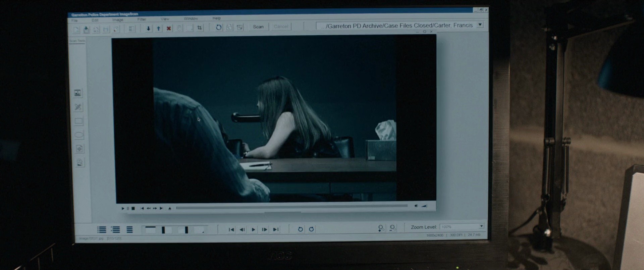Rotate image counterclockwise in bottom toolbar
Screen dimensions: 644x270
[300, 229]
